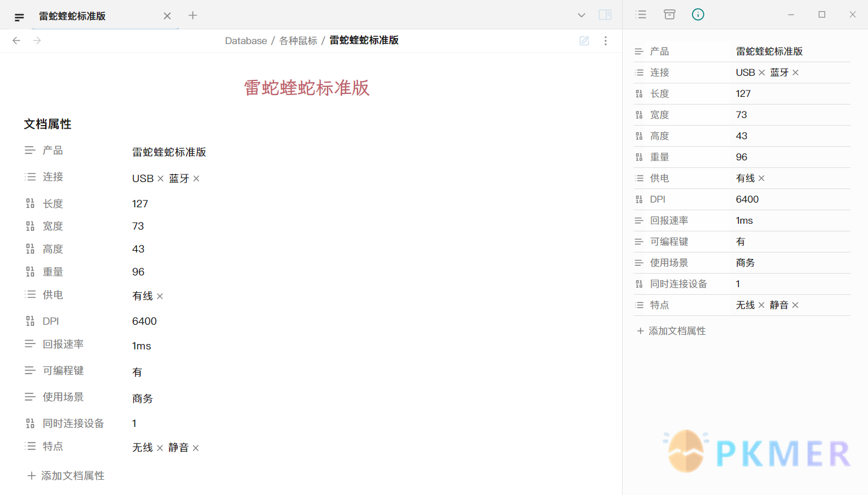The image size is (868, 495).
Task: Close the 雷蛇蝰蛇标准版 tab
Action: point(167,16)
